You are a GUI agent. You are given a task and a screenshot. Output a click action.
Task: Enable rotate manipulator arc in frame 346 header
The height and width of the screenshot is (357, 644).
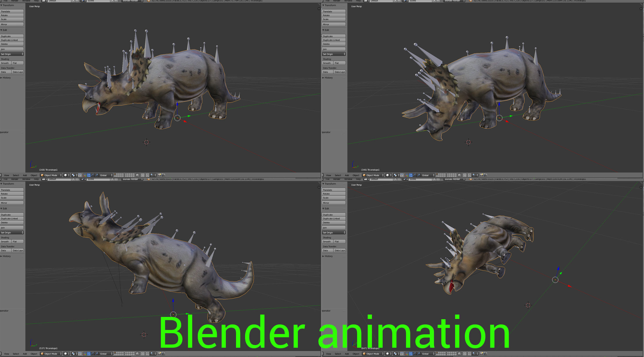click(415, 175)
